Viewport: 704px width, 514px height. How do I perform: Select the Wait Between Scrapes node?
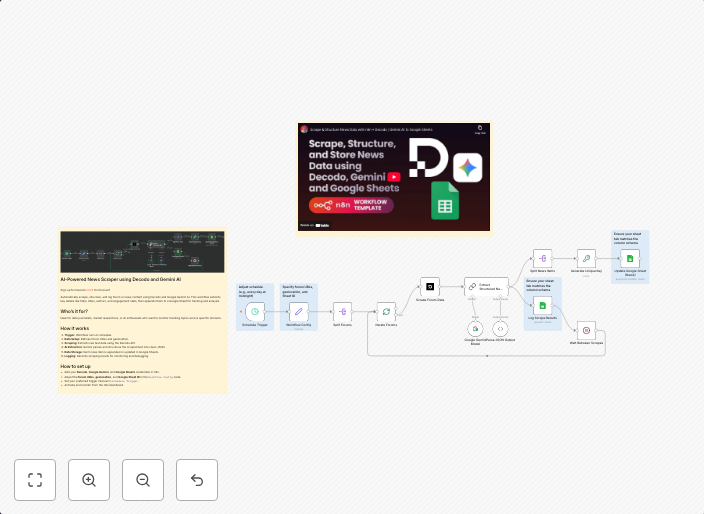click(x=586, y=330)
